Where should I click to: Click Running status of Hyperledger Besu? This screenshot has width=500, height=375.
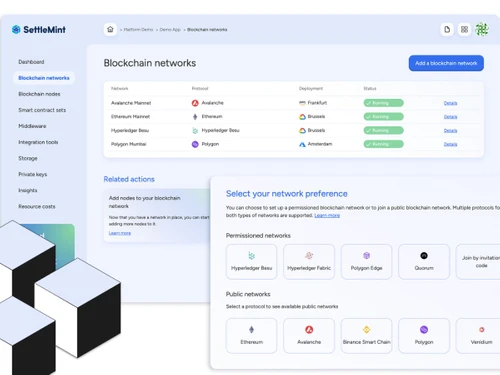click(384, 130)
